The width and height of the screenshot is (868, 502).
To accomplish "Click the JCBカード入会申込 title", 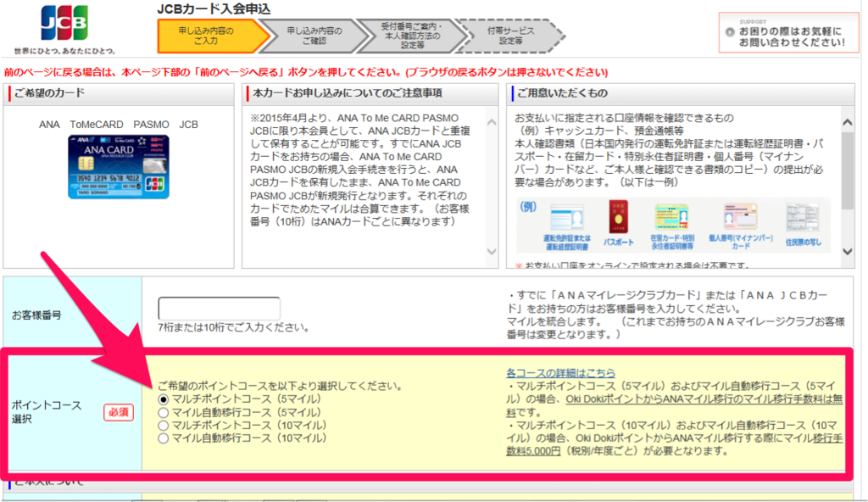I will click(214, 8).
